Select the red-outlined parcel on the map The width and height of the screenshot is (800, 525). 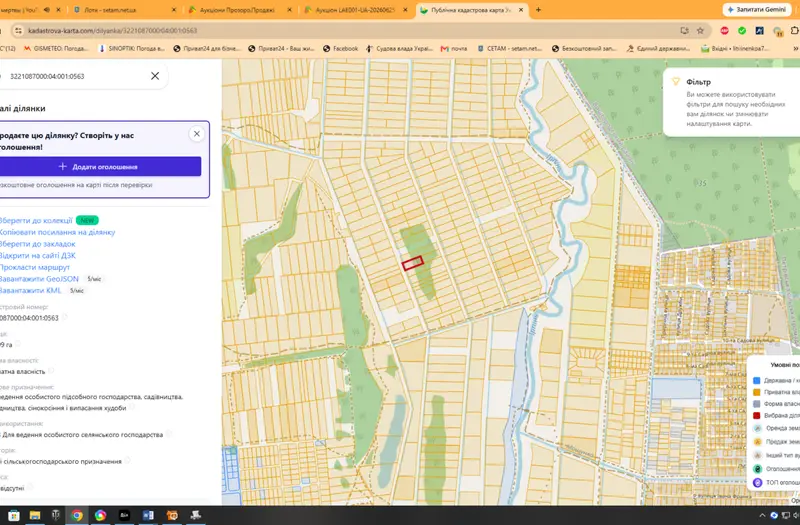click(x=412, y=263)
